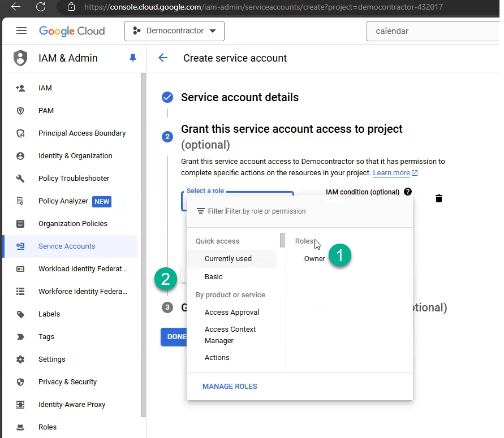Click the Principal Access Boundary icon
This screenshot has height=438, width=504.
coord(20,133)
